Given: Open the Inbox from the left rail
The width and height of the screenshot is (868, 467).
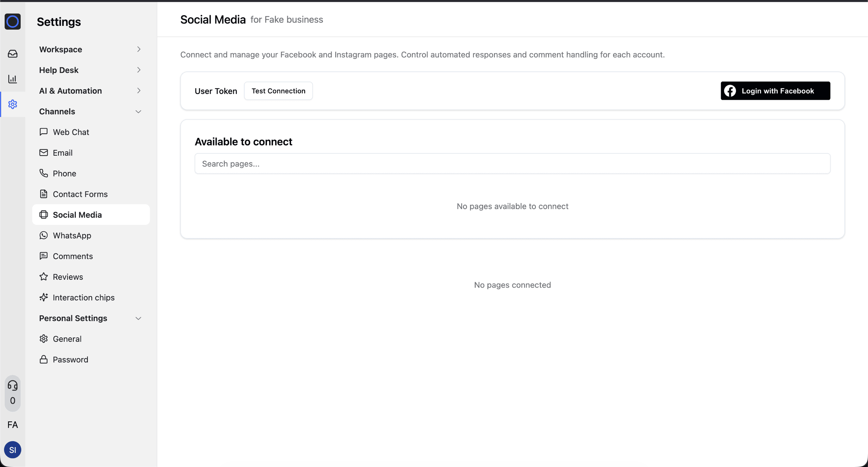Looking at the screenshot, I should tap(12, 53).
